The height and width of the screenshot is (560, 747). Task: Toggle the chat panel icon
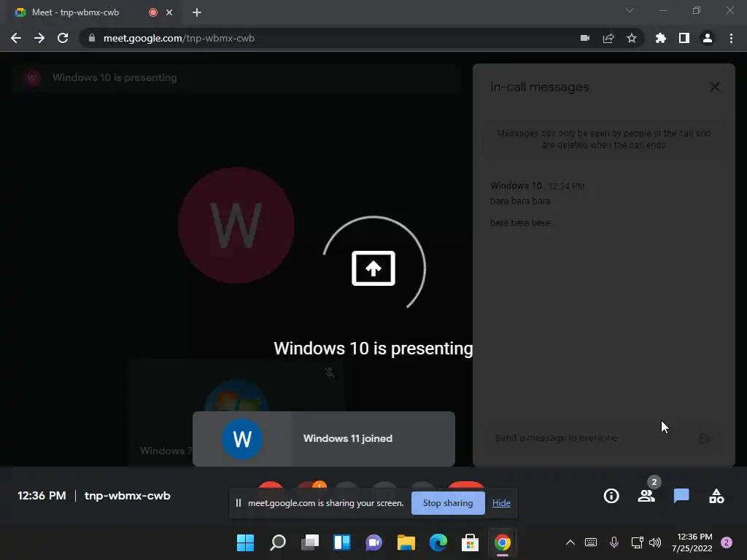pyautogui.click(x=681, y=496)
